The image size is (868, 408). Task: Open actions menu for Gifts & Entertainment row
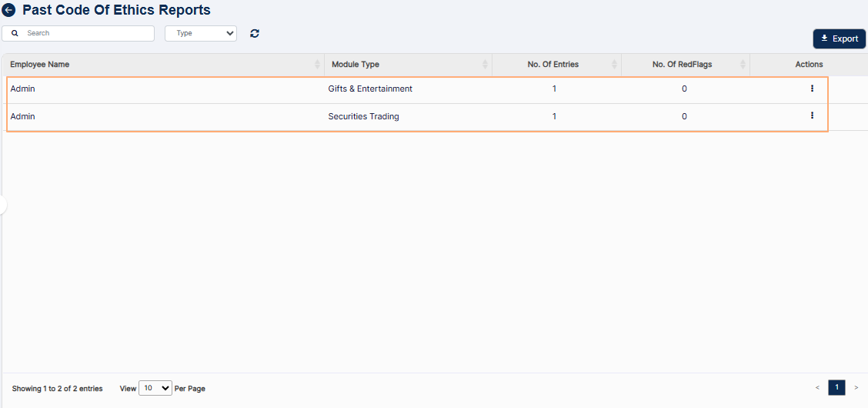click(812, 89)
